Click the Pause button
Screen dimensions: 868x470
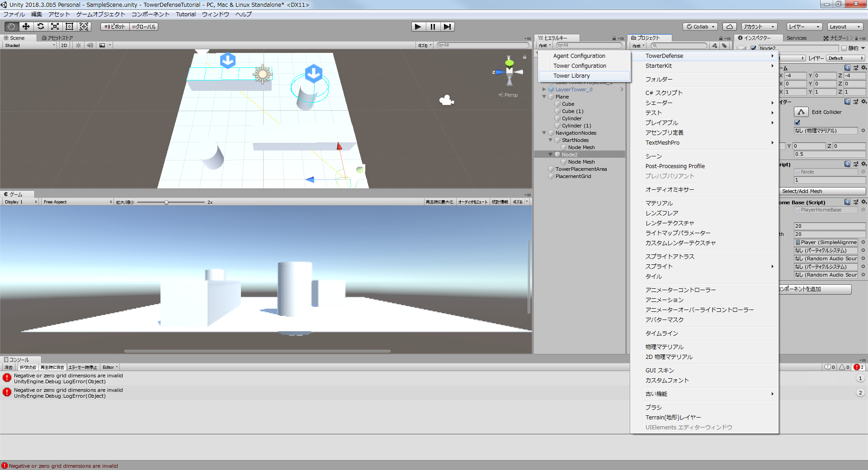433,27
